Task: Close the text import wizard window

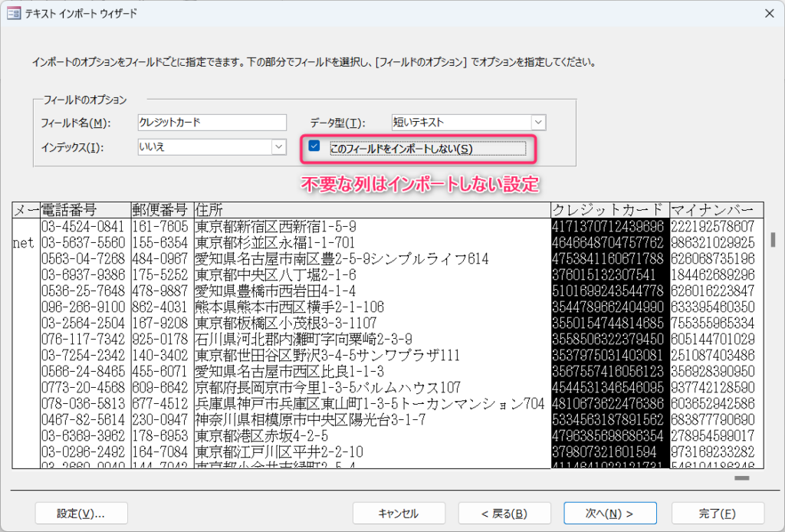Action: click(x=770, y=14)
